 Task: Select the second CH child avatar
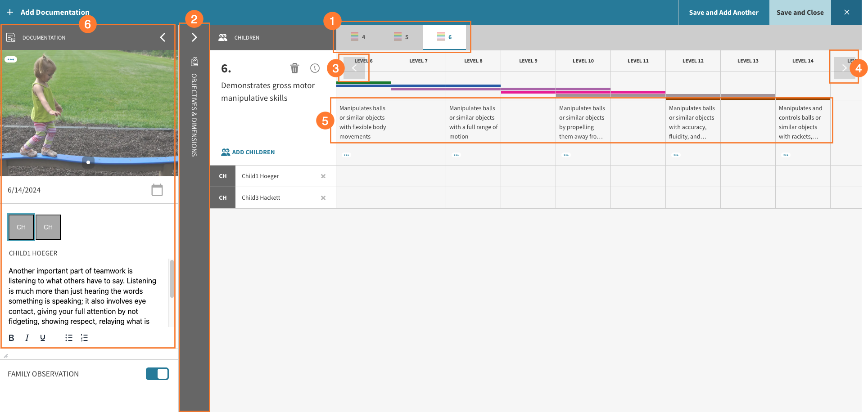pyautogui.click(x=48, y=227)
